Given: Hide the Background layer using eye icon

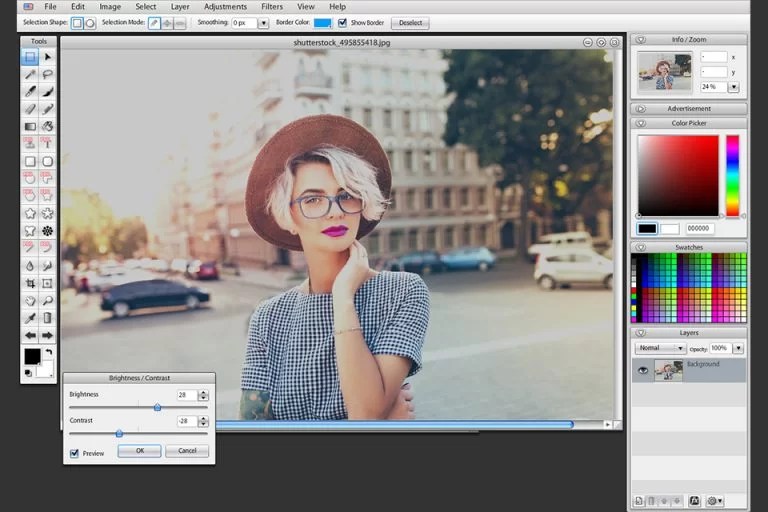Looking at the screenshot, I should click(643, 371).
